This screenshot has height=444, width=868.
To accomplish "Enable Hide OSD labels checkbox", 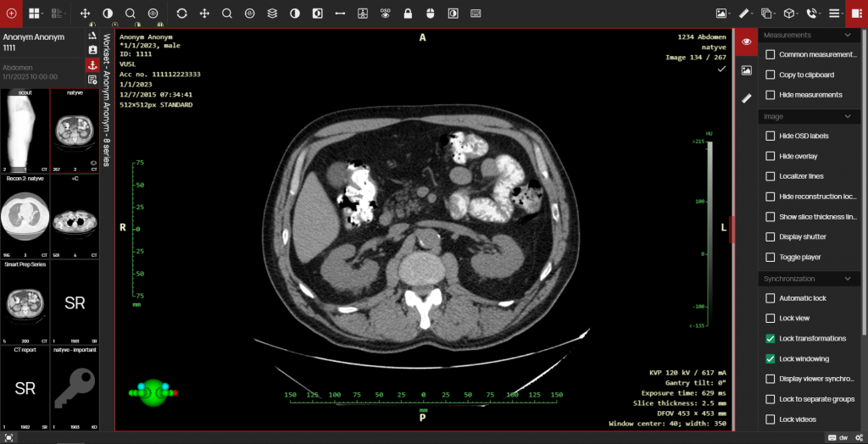I will (771, 136).
